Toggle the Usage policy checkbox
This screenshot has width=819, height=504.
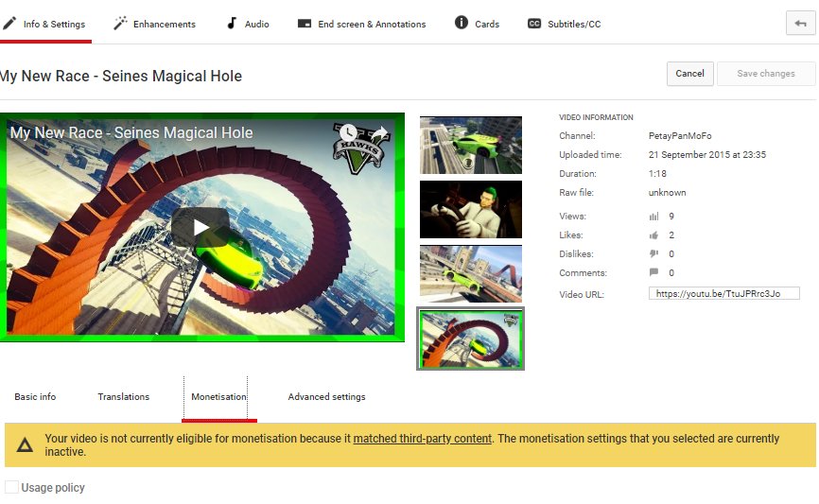coord(11,487)
